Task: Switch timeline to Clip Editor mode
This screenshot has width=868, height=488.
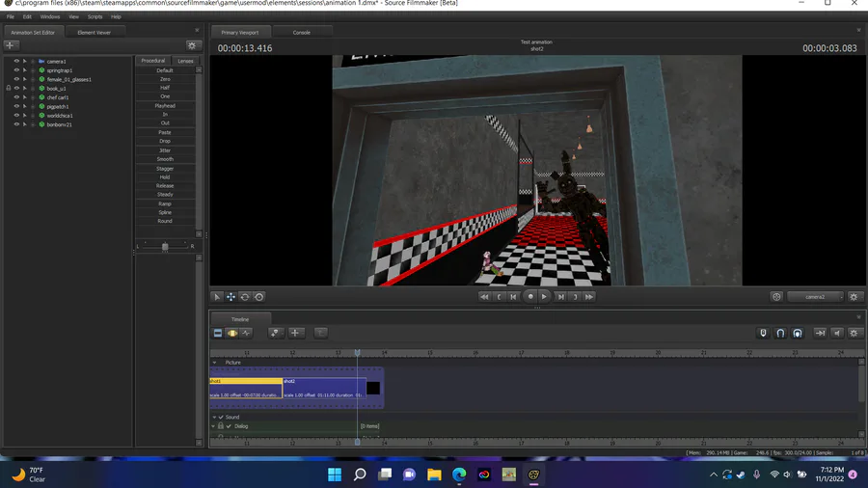Action: tap(218, 333)
